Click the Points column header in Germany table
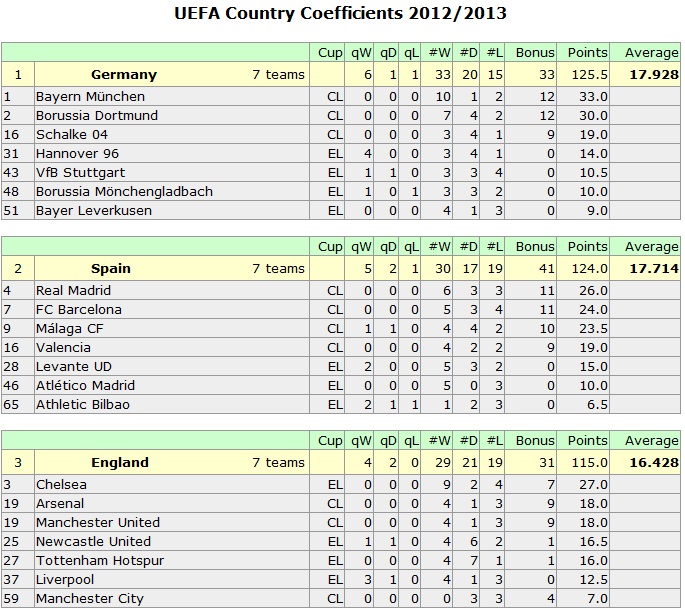The height and width of the screenshot is (612, 685). click(x=588, y=53)
